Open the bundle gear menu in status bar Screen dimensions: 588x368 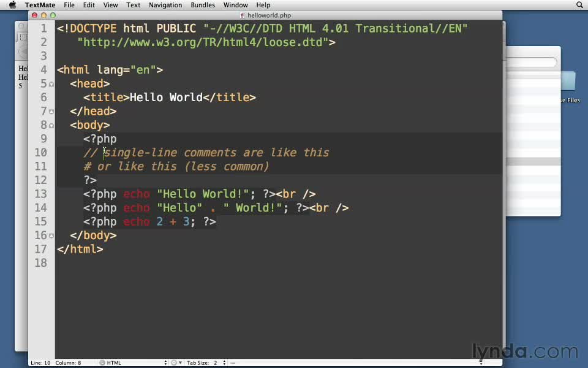pos(174,362)
